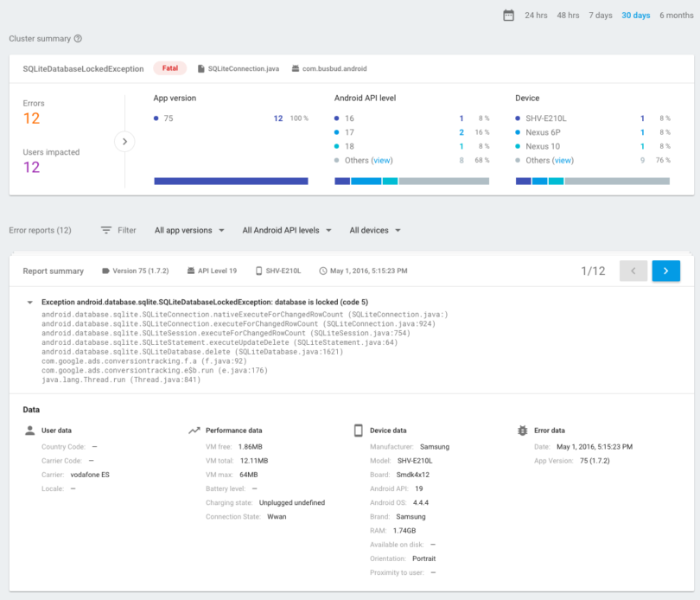Image resolution: width=700 pixels, height=600 pixels.
Task: Click the Filter icon in error reports
Action: click(106, 231)
